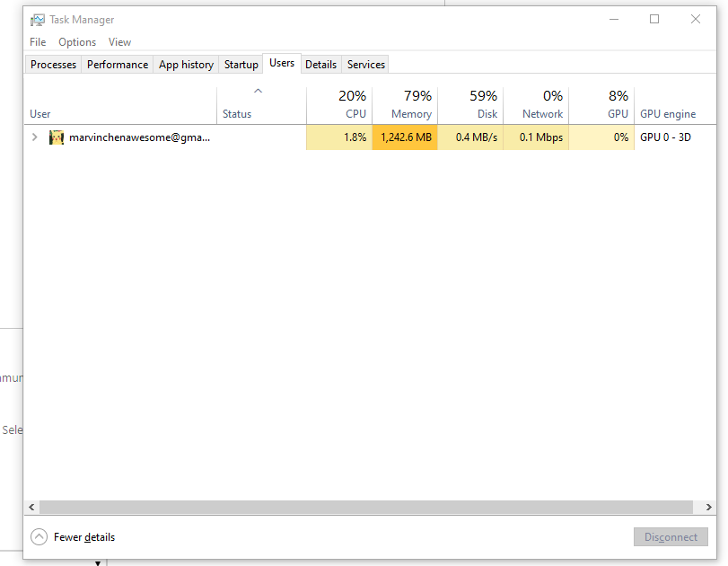Maximize the Task Manager window

(654, 19)
